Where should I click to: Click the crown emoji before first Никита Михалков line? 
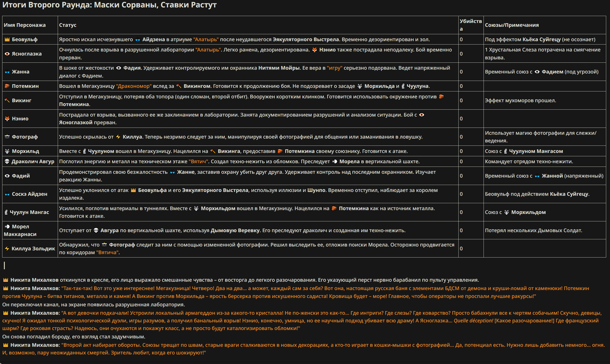click(6, 280)
